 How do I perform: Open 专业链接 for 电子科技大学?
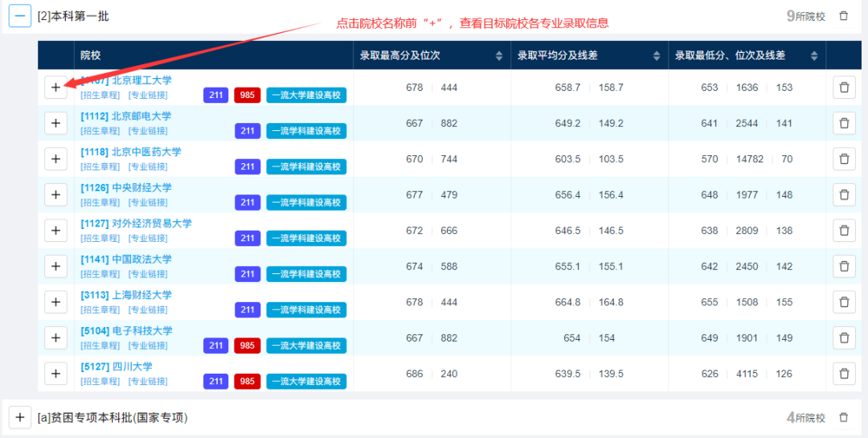pyautogui.click(x=148, y=345)
